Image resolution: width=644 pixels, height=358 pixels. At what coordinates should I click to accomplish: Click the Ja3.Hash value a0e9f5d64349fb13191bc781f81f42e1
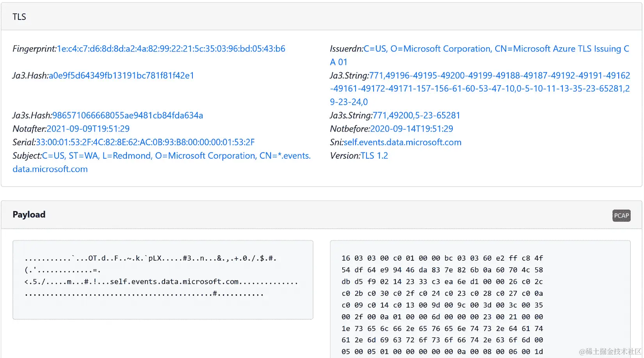(121, 75)
